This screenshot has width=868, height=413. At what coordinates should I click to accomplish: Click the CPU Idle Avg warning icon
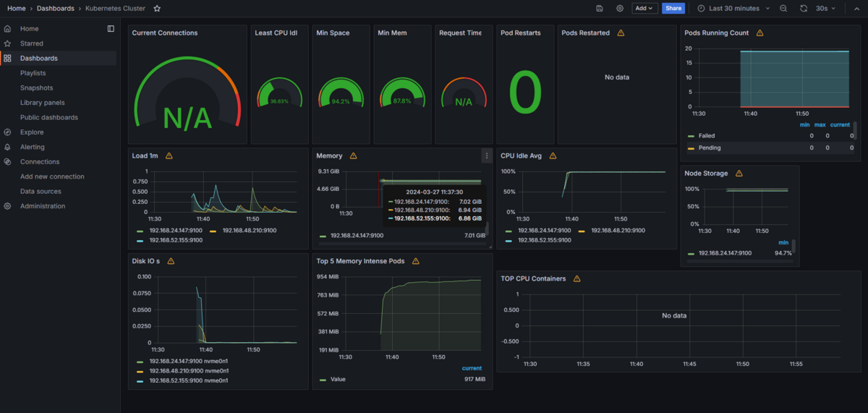pyautogui.click(x=553, y=156)
